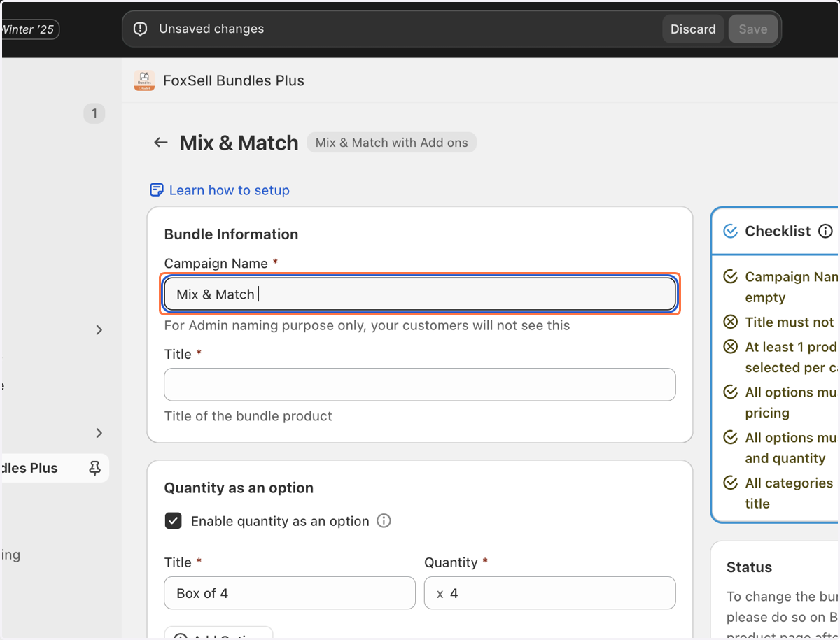840x640 pixels.
Task: Click the Quantity as an option heading
Action: click(239, 488)
